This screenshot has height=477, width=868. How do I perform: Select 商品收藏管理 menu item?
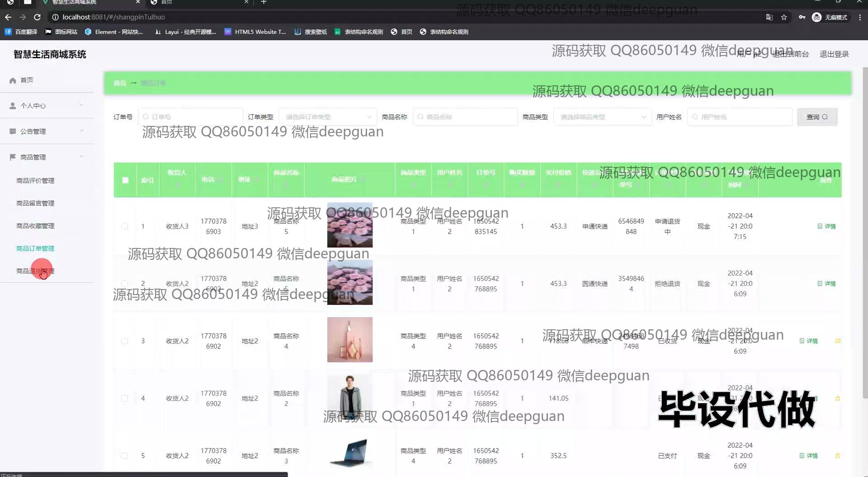[35, 226]
